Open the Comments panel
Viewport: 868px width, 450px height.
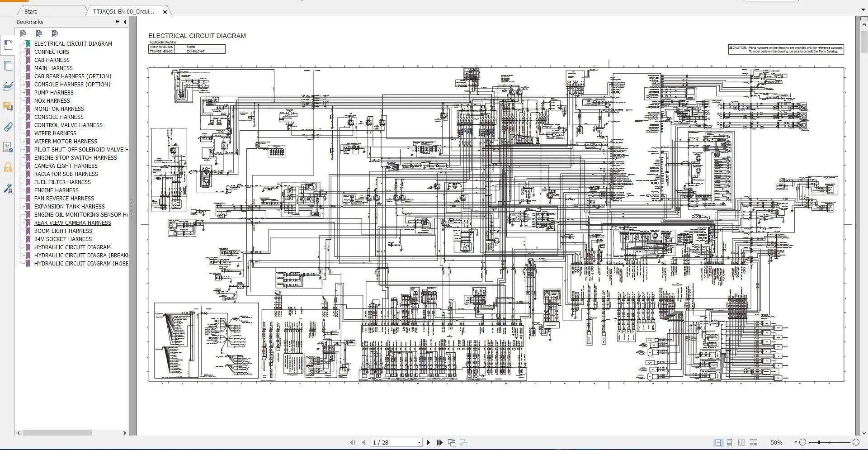coord(8,107)
